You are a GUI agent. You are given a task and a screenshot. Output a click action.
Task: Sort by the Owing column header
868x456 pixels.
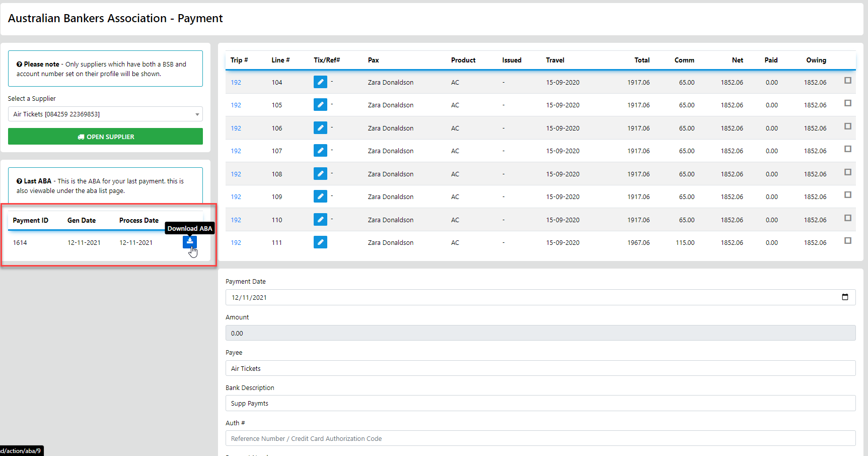point(816,60)
